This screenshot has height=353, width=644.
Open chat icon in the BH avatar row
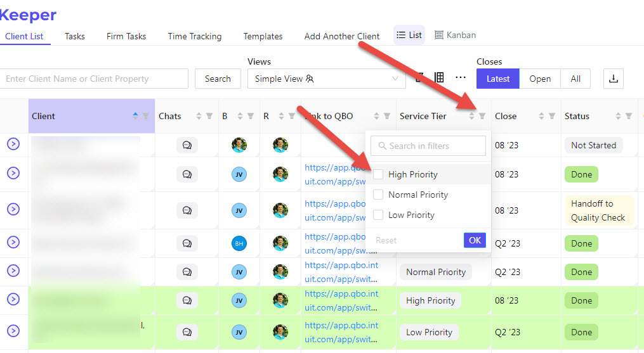click(x=187, y=243)
